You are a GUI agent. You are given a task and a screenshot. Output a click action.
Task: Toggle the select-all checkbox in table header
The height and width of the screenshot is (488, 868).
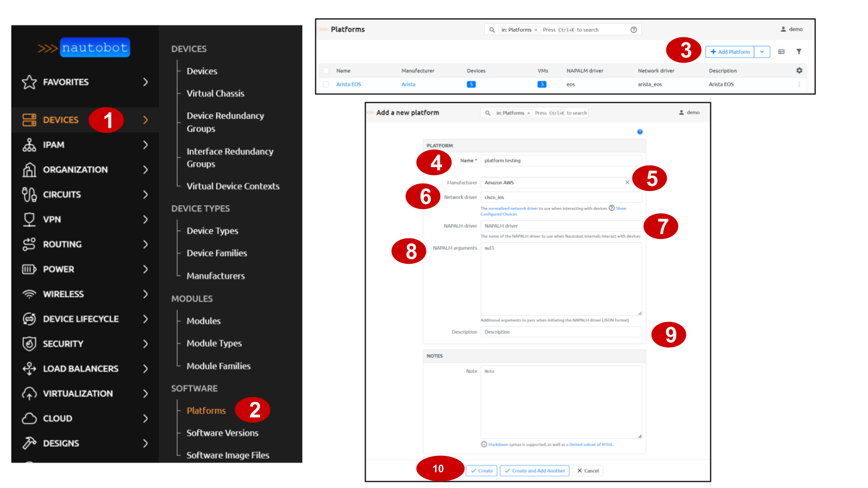click(326, 71)
